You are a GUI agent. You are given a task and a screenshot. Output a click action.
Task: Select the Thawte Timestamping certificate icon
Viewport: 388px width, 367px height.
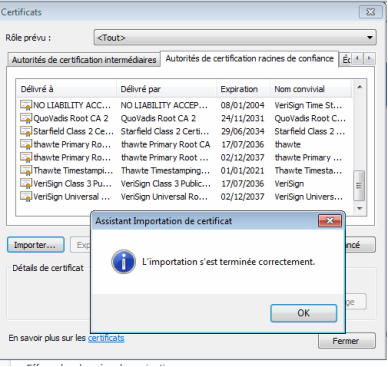[26, 171]
